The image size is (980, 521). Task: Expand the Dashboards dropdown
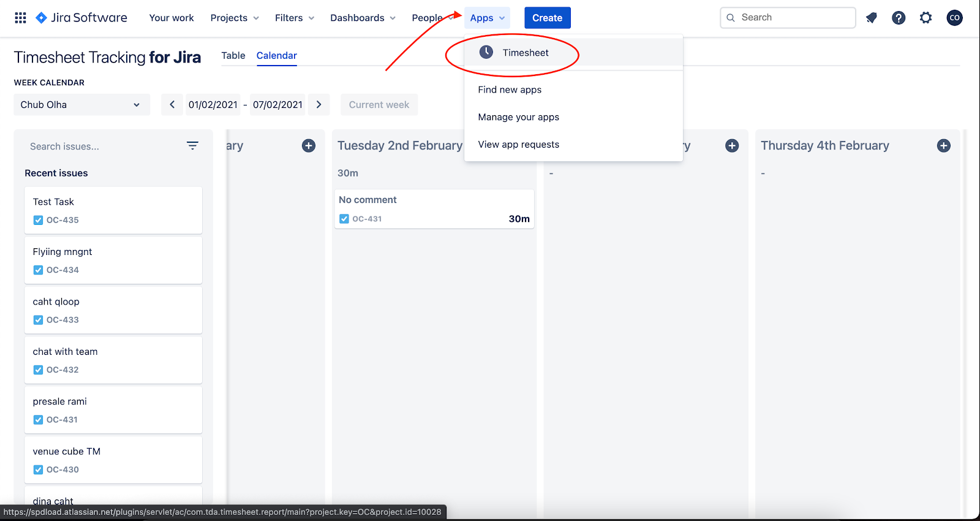pyautogui.click(x=363, y=18)
